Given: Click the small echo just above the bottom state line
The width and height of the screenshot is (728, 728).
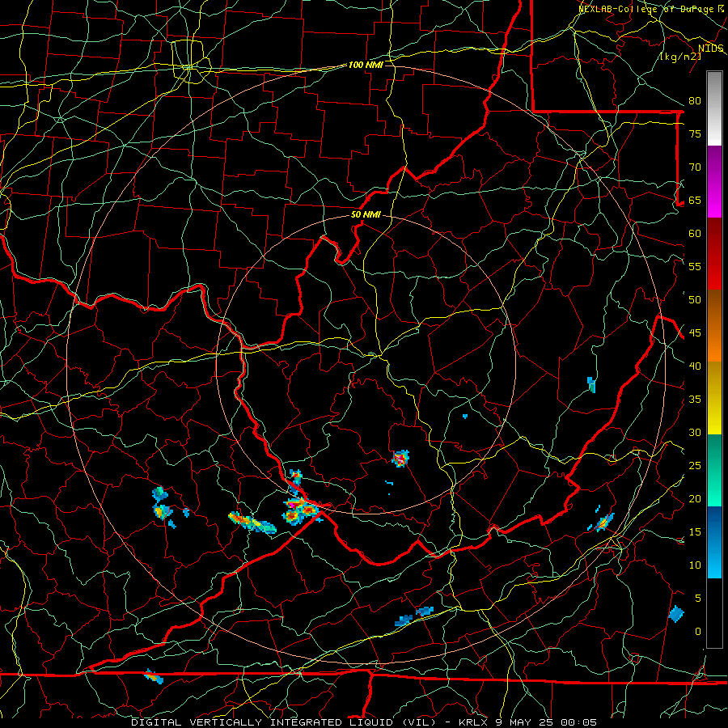Looking at the screenshot, I should (x=153, y=677).
